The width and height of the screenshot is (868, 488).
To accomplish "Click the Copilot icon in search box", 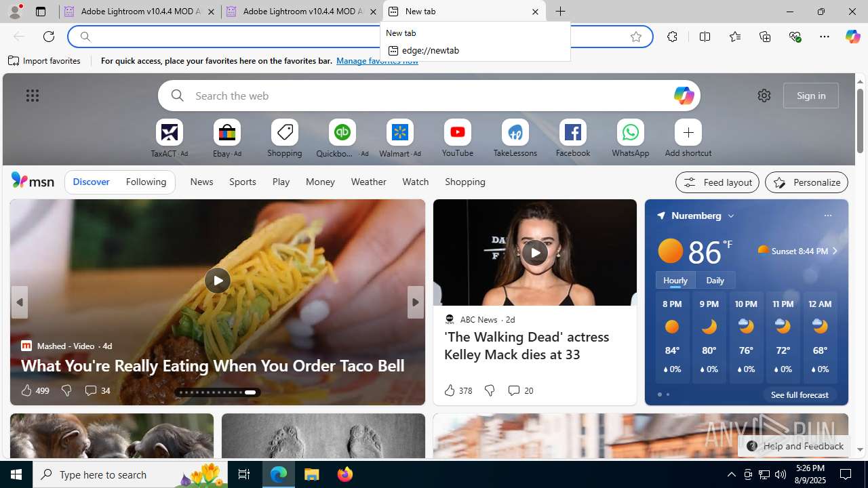I will point(684,96).
